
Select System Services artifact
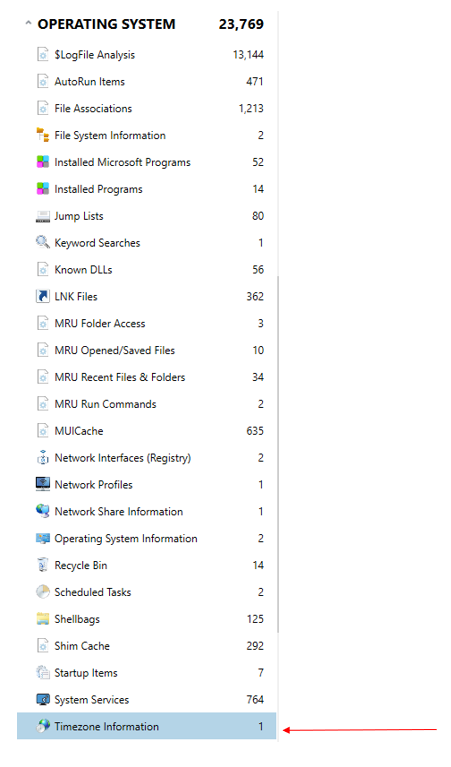147,699
